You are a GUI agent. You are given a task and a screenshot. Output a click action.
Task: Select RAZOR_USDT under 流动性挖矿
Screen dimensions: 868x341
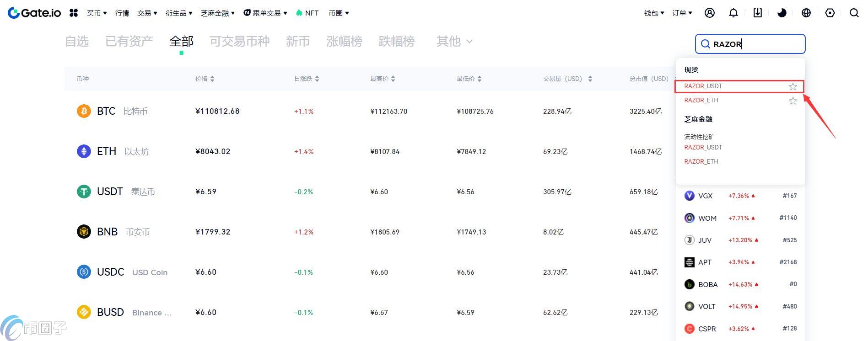click(703, 147)
